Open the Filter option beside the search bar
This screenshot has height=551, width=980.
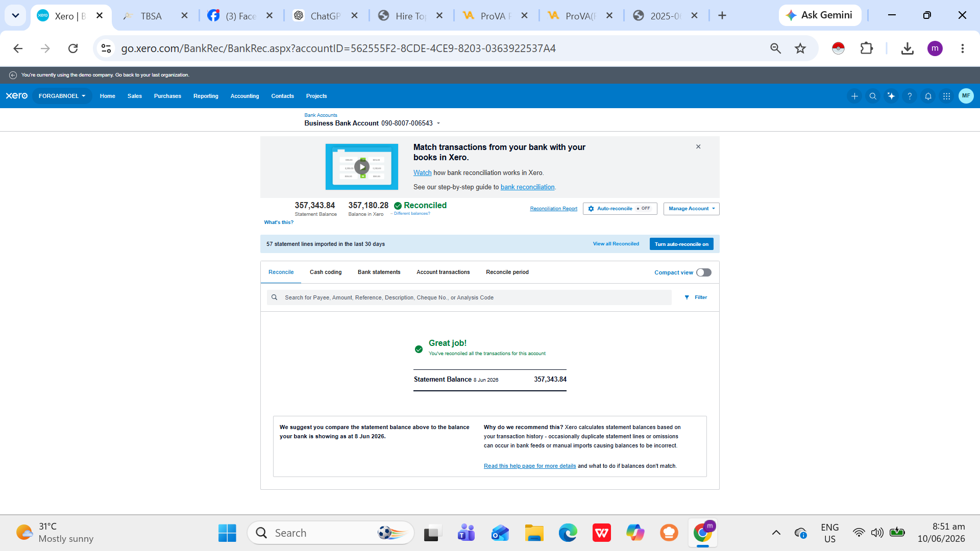click(x=696, y=297)
